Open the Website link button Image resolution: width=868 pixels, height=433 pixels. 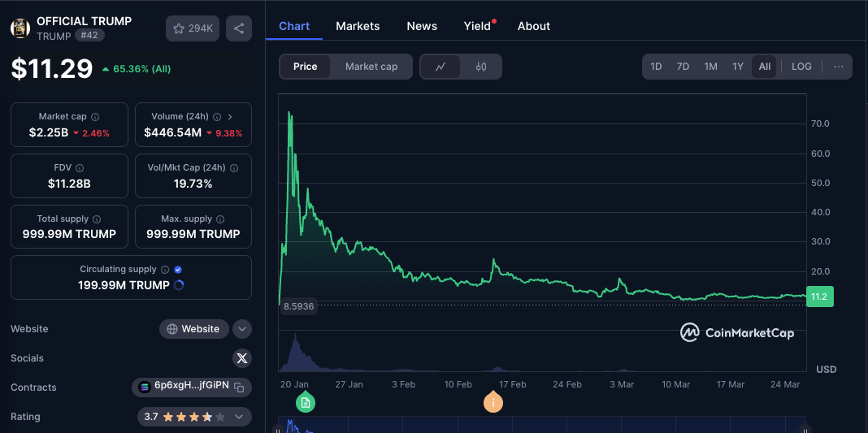[x=194, y=329]
